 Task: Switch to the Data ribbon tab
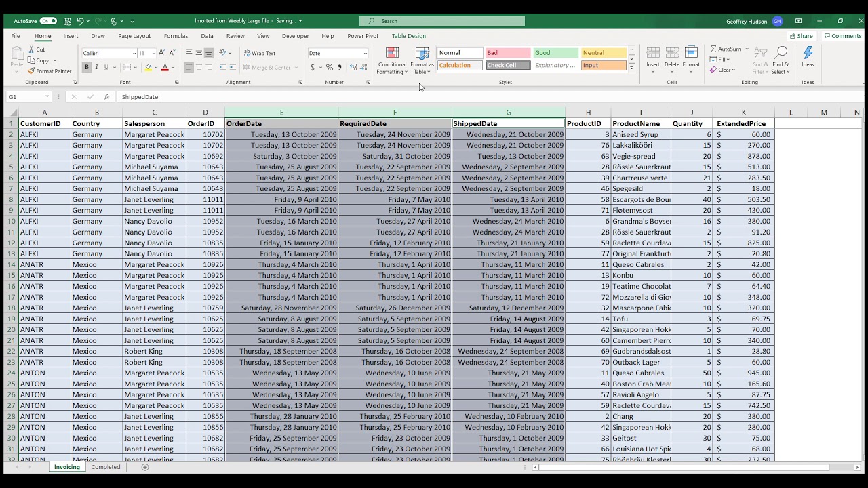(x=207, y=36)
